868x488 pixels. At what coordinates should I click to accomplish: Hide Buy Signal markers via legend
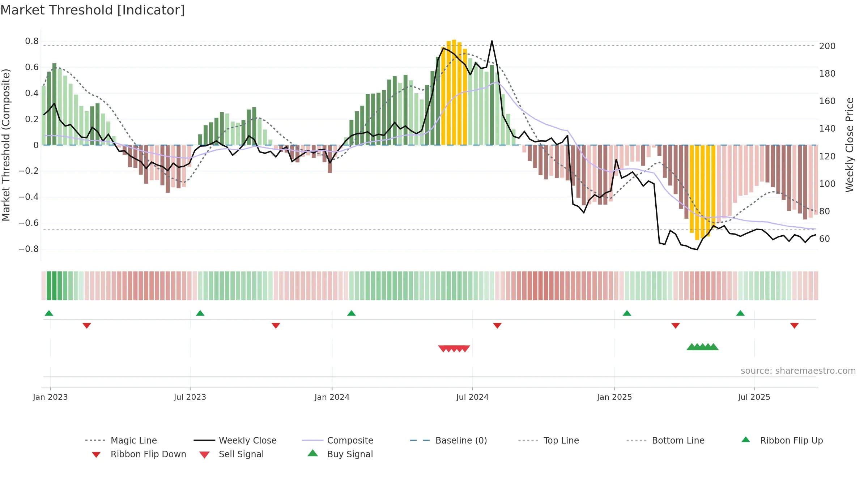[340, 454]
